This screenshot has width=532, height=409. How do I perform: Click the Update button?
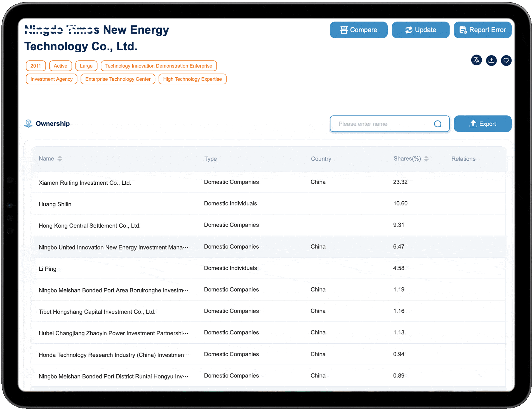point(420,30)
